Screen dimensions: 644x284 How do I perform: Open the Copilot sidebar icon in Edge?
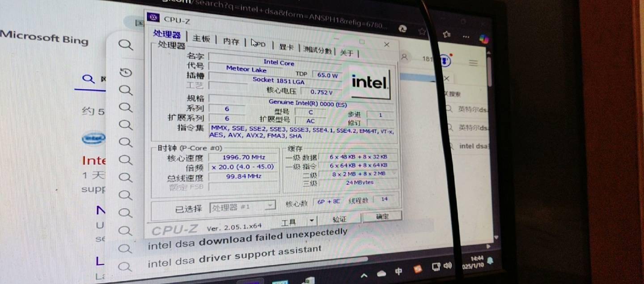pyautogui.click(x=483, y=39)
